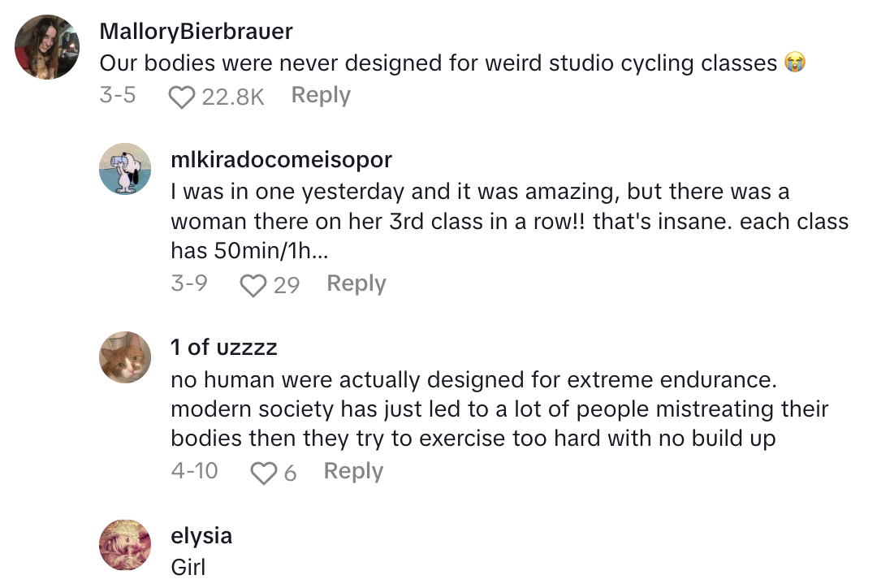Like MalloryBierbrauer's comment with the heart

click(182, 97)
